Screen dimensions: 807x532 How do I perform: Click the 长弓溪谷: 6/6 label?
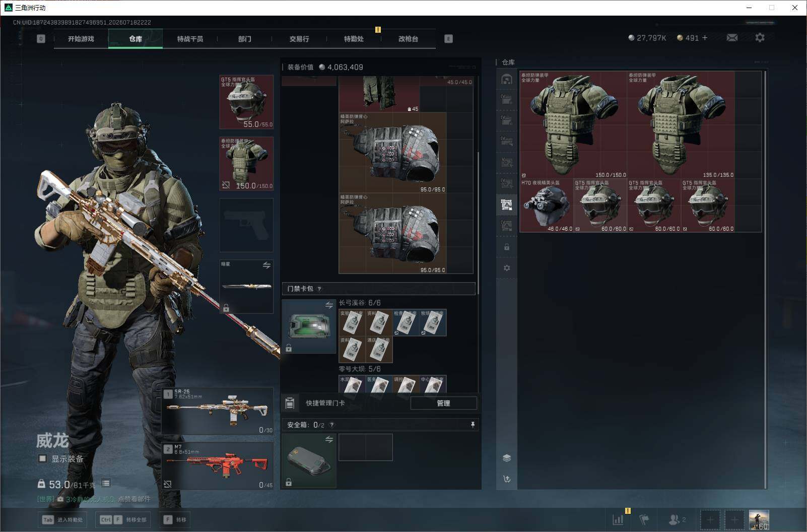(360, 303)
